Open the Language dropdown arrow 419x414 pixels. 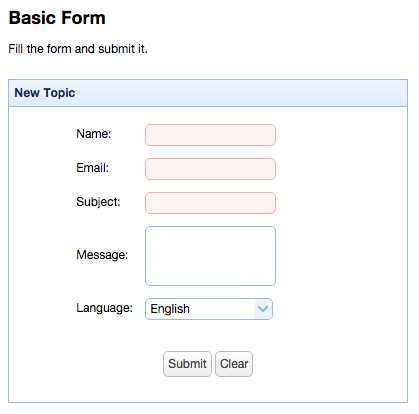[x=263, y=309]
